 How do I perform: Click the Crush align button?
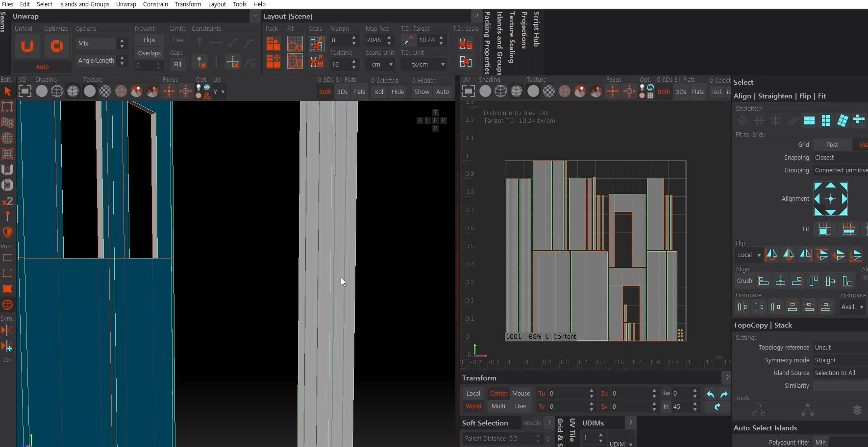tap(744, 281)
